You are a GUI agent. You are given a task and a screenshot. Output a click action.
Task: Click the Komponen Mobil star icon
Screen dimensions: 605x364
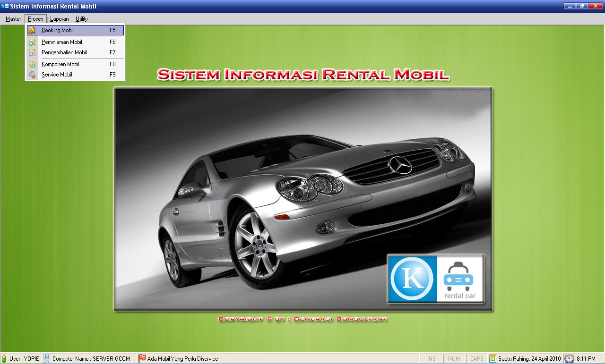click(32, 64)
